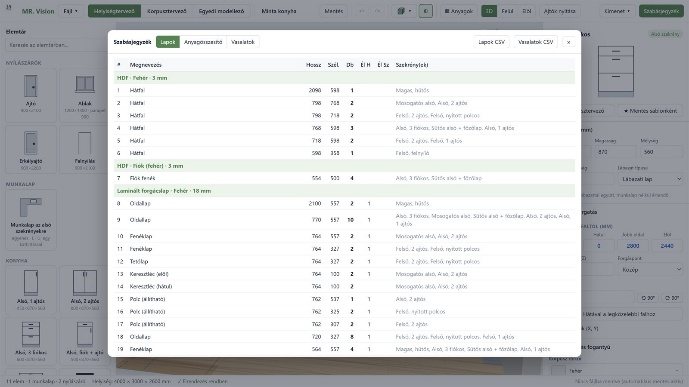Click the Hátfal row 1 with length 2090

tap(344, 90)
